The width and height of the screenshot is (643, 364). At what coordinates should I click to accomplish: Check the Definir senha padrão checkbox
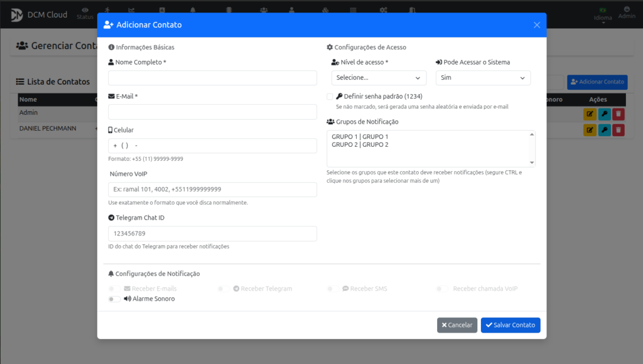pyautogui.click(x=330, y=97)
